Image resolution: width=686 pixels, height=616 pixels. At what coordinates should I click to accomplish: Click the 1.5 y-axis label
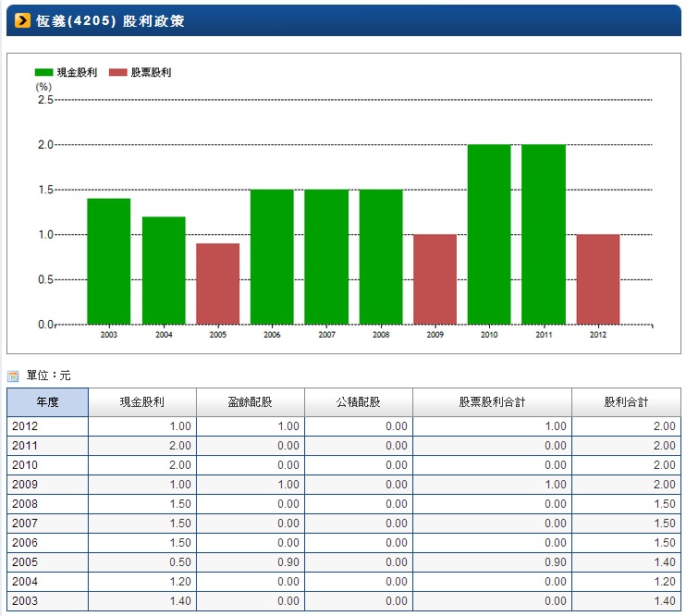click(x=45, y=190)
